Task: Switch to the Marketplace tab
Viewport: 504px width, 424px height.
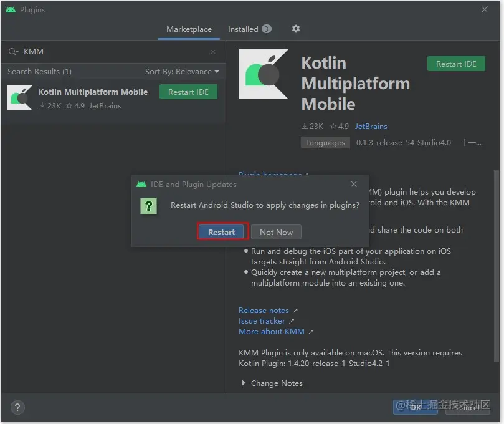Action: (189, 29)
